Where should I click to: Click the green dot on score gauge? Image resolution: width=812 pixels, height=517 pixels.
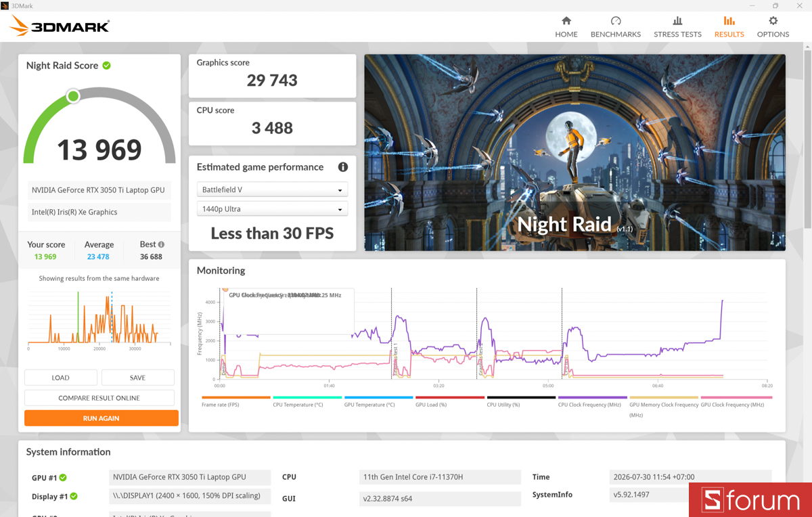[x=73, y=97]
